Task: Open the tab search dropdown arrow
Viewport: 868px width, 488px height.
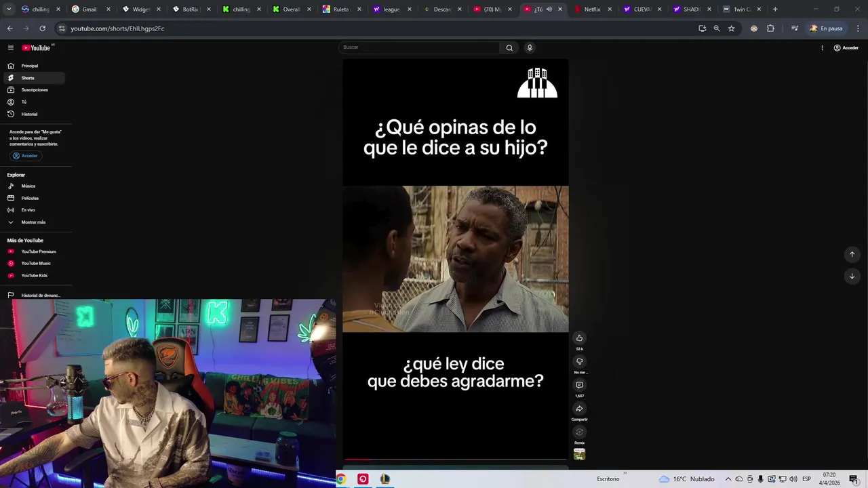Action: click(x=9, y=9)
